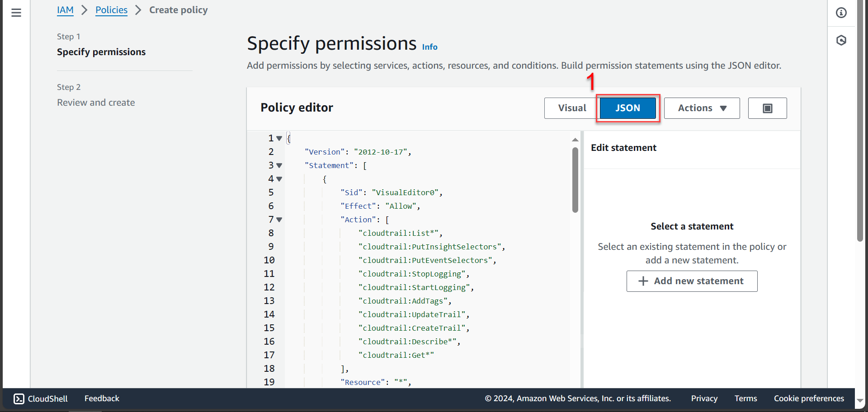Open CloudShell from the footer
This screenshot has width=868, height=412.
click(x=41, y=398)
